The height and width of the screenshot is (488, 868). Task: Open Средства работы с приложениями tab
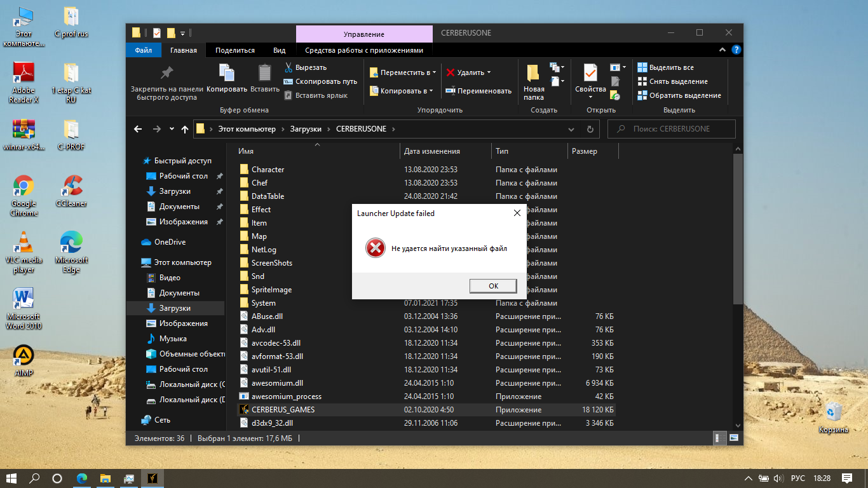coord(363,50)
